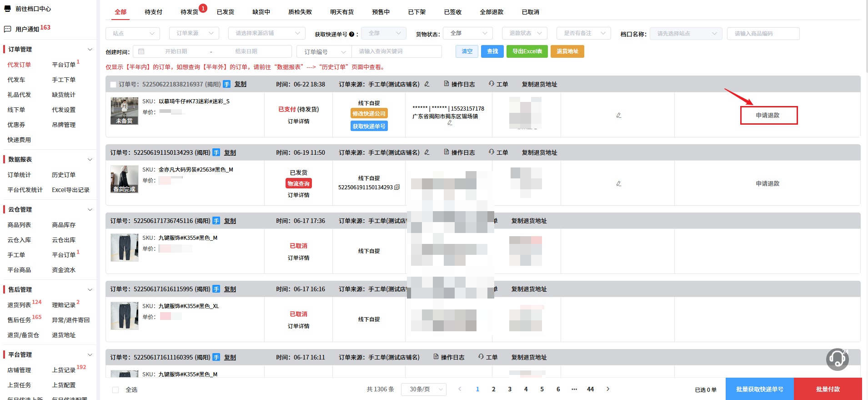Image resolution: width=868 pixels, height=400 pixels.
Task: Click the 请输入查询关键词 search field
Action: [396, 51]
